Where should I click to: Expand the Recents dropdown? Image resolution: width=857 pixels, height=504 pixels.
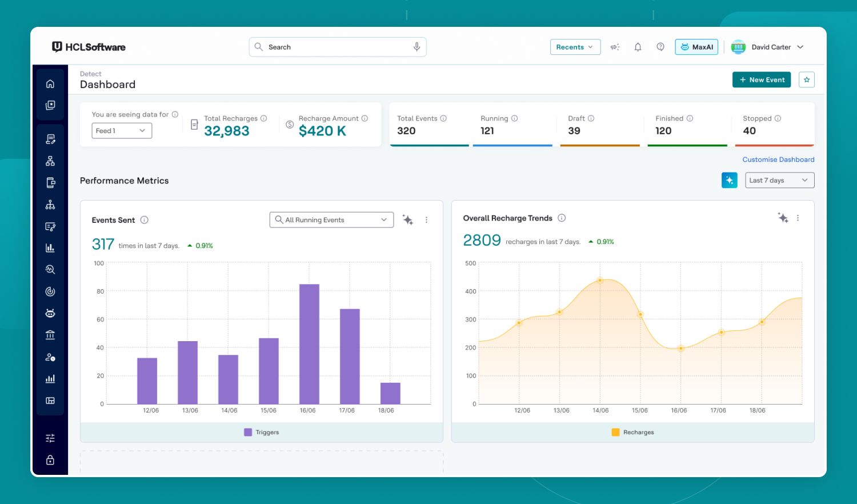click(575, 47)
